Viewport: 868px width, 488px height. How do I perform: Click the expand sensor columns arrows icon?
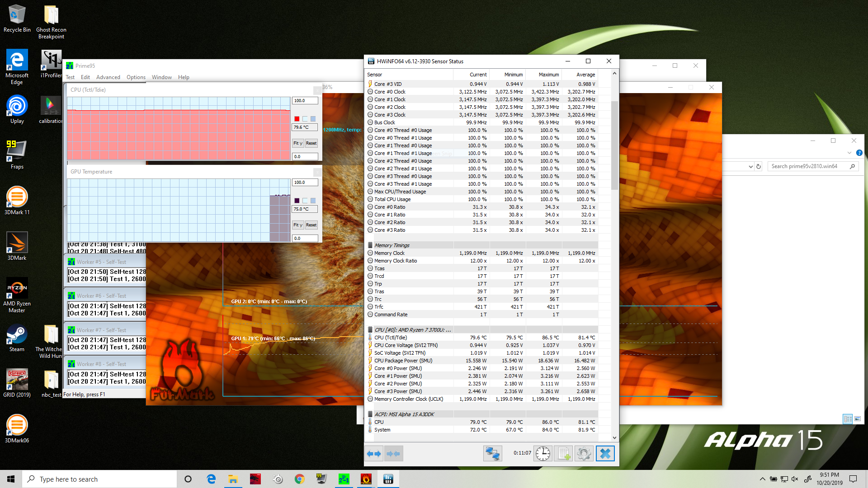coord(374,454)
